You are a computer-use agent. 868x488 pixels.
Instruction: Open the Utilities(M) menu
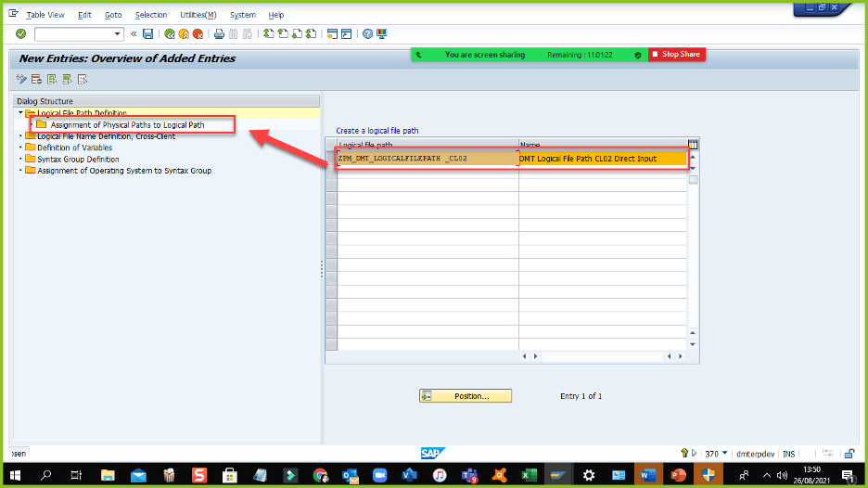point(198,15)
